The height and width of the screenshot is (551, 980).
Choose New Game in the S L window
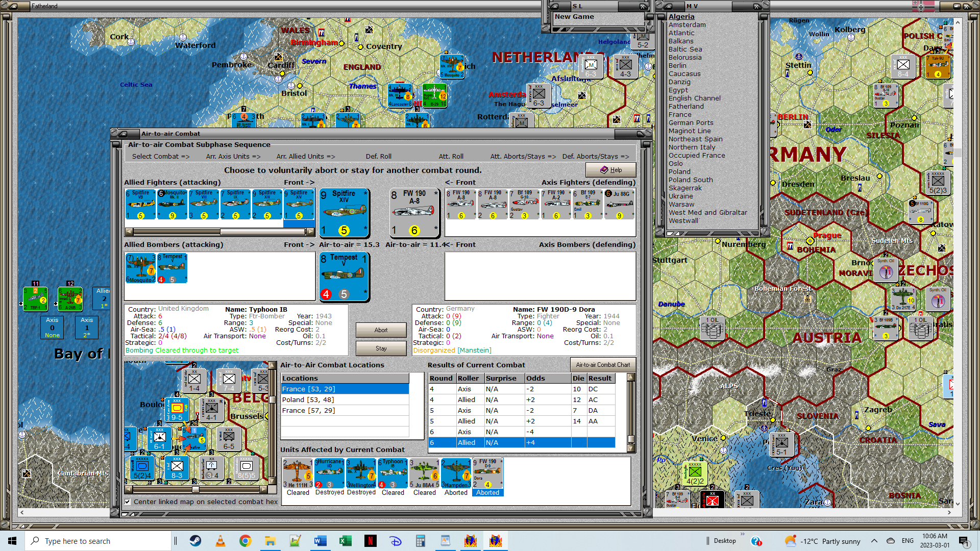coord(574,16)
